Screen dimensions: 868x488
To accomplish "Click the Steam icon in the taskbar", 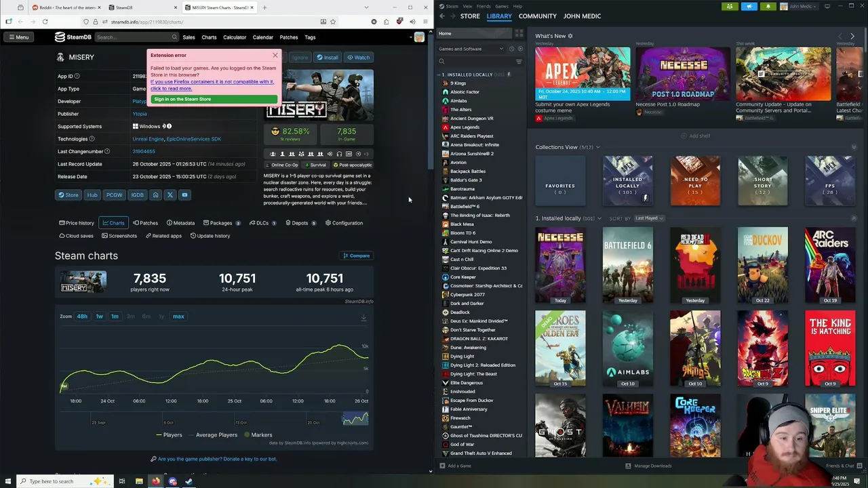I will 189,481.
